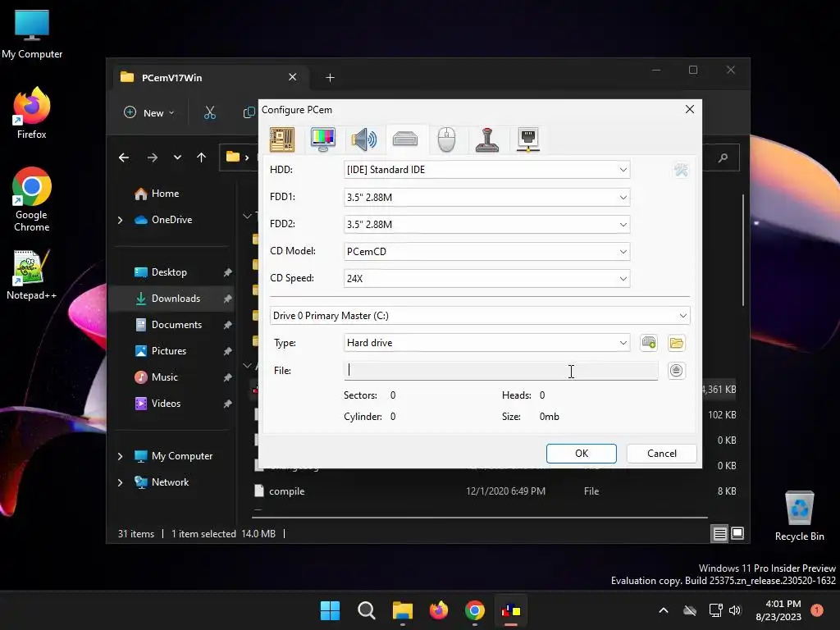
Task: Open the volume tray icon
Action: [x=735, y=610]
